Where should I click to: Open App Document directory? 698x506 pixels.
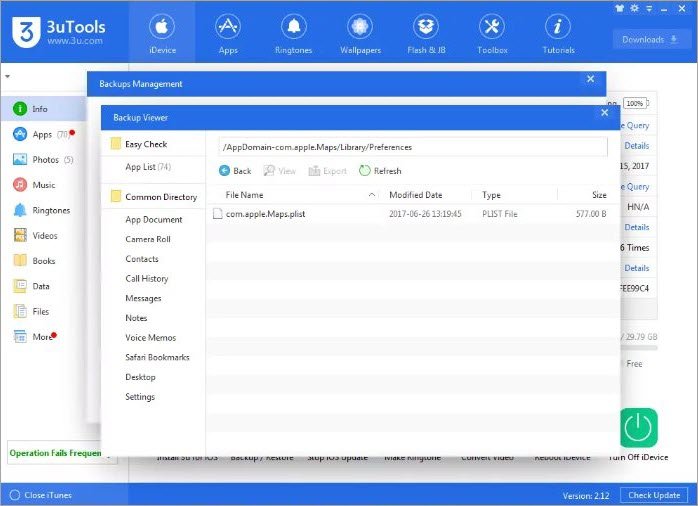(x=154, y=219)
